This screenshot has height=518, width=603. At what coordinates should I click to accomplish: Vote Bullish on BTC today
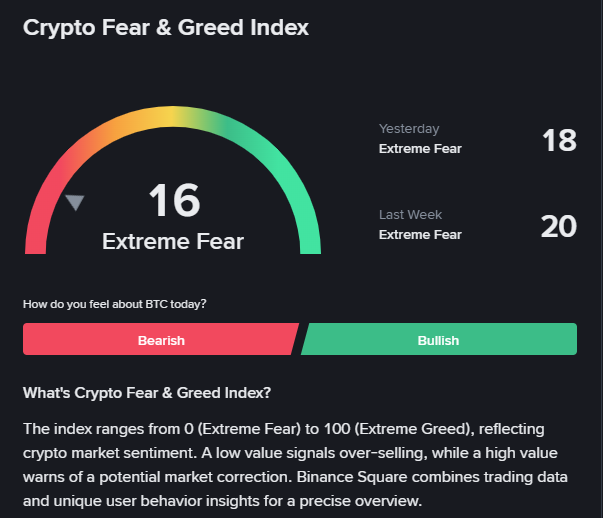click(x=438, y=339)
